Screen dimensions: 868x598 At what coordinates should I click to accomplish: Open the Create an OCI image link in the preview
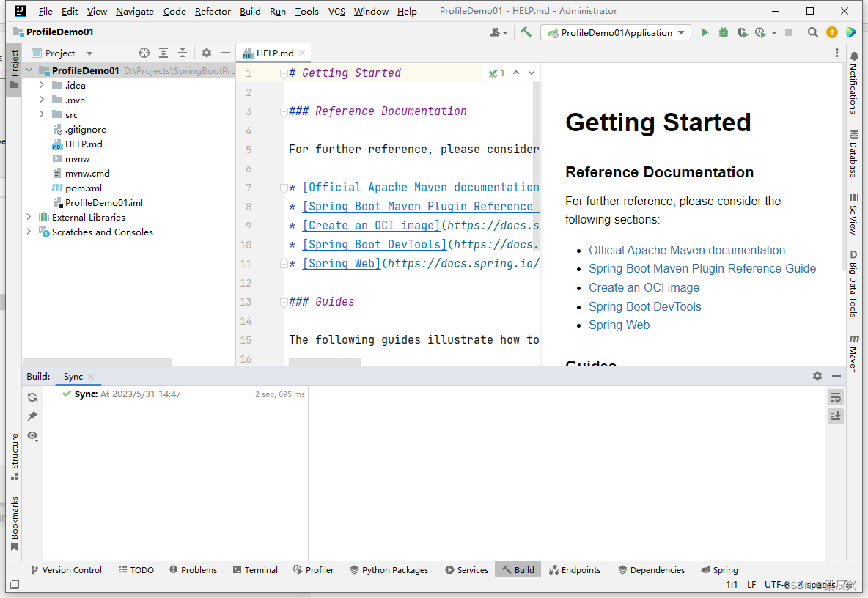coord(644,288)
